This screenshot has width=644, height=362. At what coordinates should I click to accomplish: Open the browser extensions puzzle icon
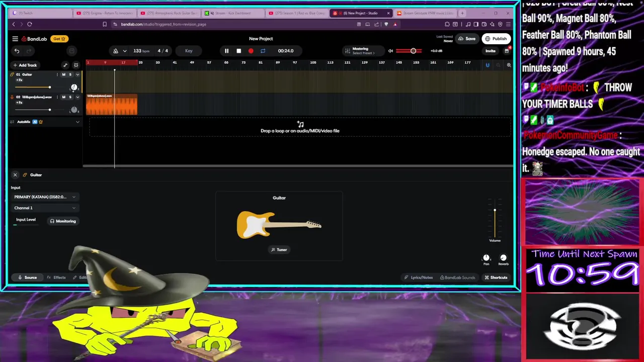(447, 24)
